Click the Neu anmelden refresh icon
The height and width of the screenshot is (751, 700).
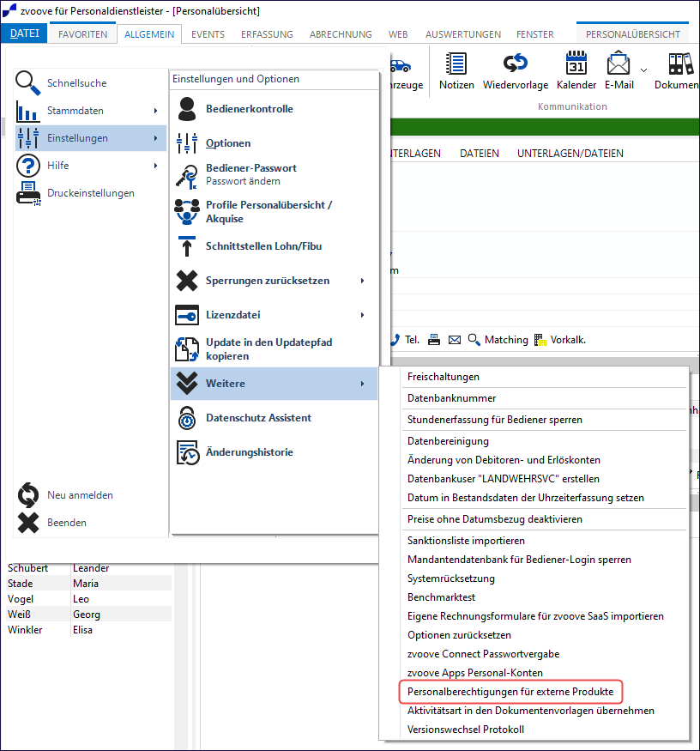tap(28, 494)
